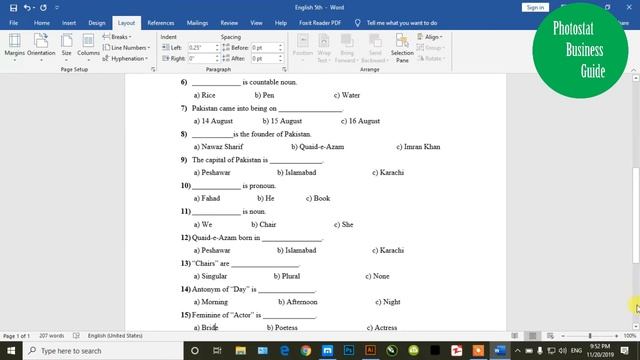Image resolution: width=640 pixels, height=360 pixels.
Task: Open the Orientation dropdown
Action: click(41, 47)
